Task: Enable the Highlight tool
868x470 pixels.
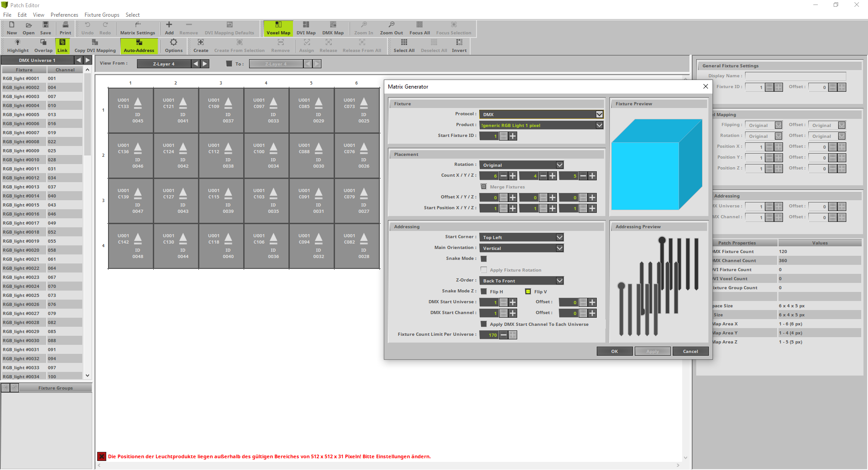Action: pos(18,46)
